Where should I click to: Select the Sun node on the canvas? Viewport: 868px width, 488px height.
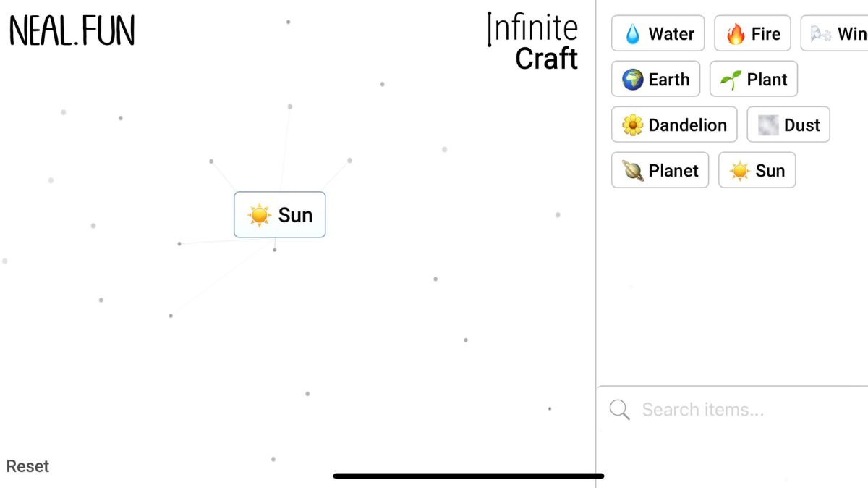280,214
